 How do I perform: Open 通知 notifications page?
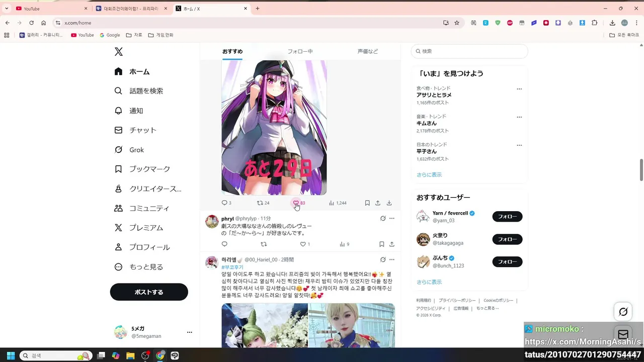coord(129,111)
